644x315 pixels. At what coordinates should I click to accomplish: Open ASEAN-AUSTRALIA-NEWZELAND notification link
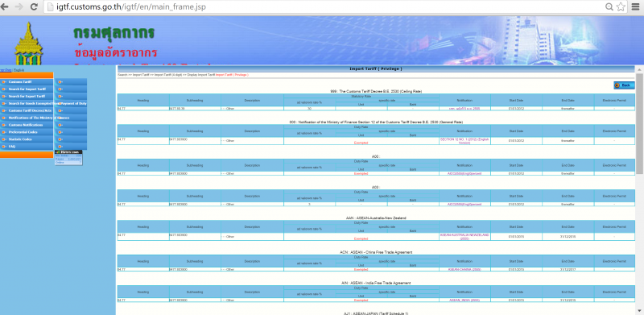coord(464,237)
